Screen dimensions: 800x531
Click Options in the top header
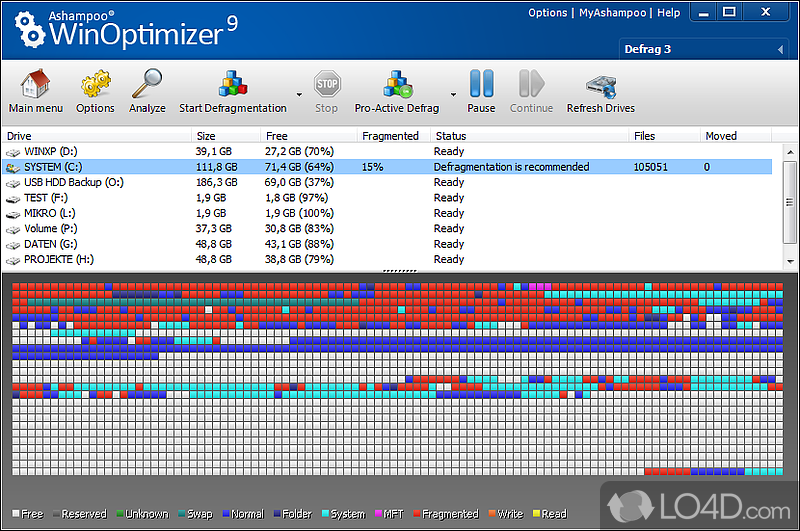547,13
